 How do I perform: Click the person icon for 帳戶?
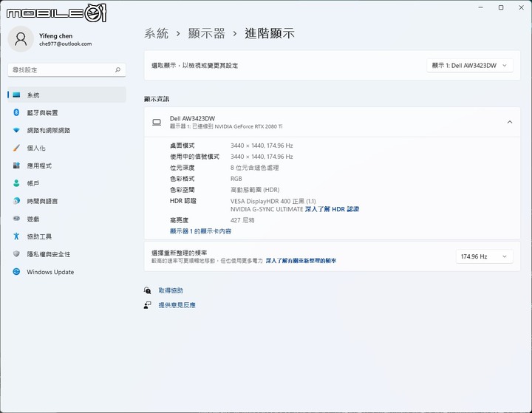16,183
